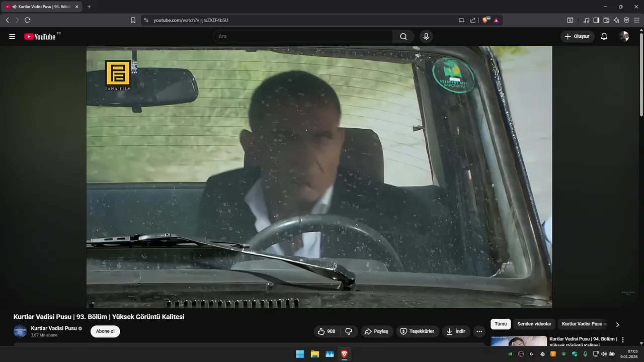Share the video via Paylaş button
The width and height of the screenshot is (644, 362).
click(x=376, y=331)
